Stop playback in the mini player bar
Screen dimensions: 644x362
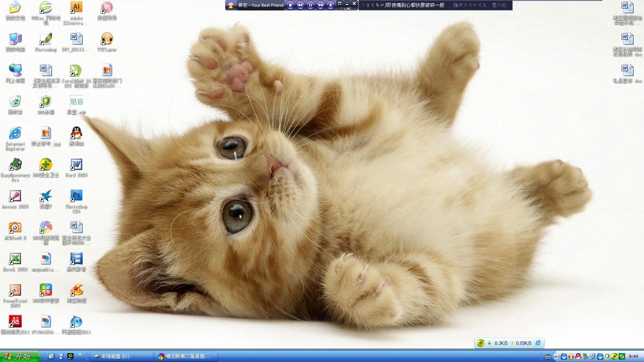pyautogui.click(x=290, y=5)
